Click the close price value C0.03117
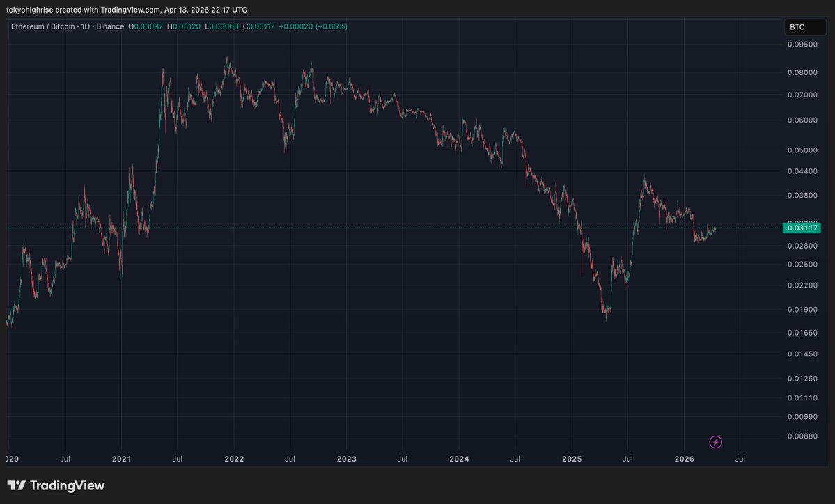 click(x=258, y=26)
